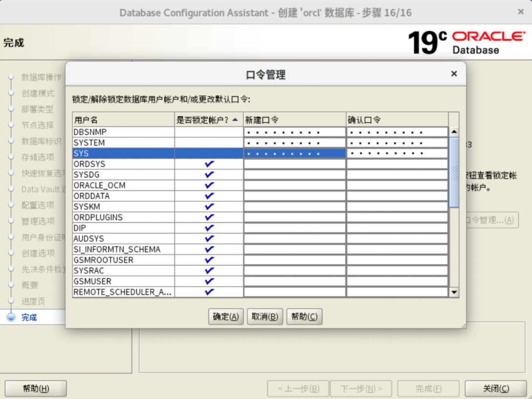Click the 新建口令 column header
The image size is (532, 399).
click(x=294, y=120)
